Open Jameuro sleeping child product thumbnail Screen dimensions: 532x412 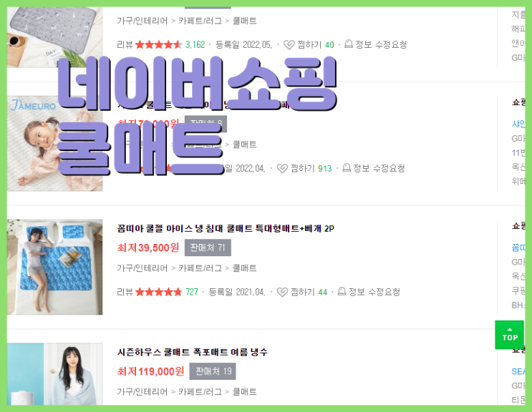pos(54,143)
